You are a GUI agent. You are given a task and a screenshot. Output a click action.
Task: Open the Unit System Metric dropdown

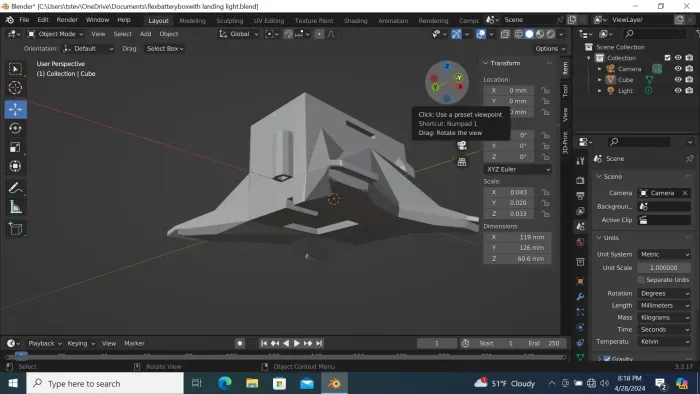coord(664,254)
